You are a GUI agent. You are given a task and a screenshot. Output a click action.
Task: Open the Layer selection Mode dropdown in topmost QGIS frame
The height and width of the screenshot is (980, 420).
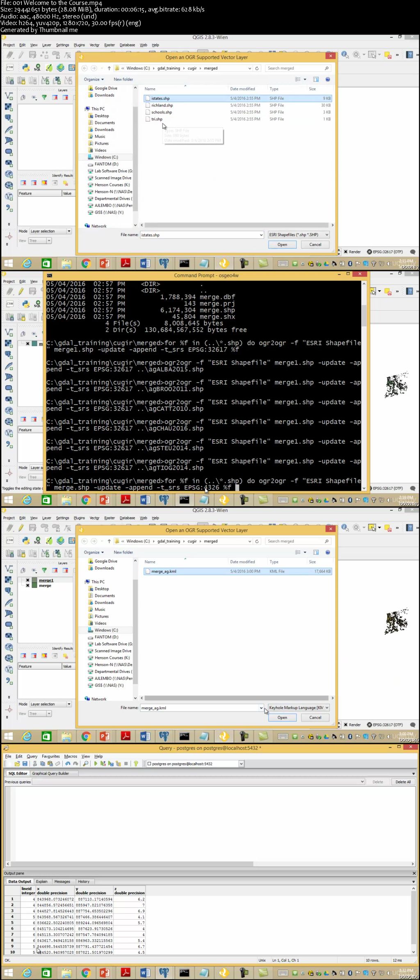coord(50,231)
